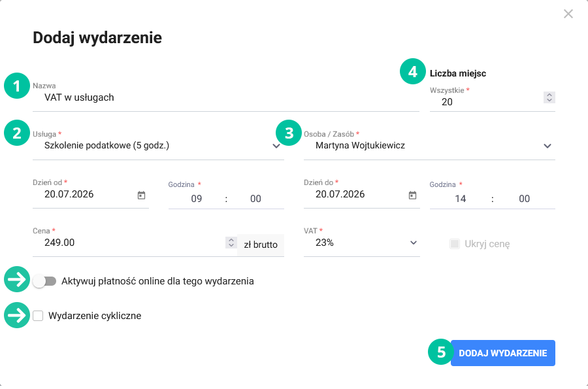Viewport: 588px width, 389px height.
Task: Open the calendar picker for Dzień do
Action: [x=412, y=195]
